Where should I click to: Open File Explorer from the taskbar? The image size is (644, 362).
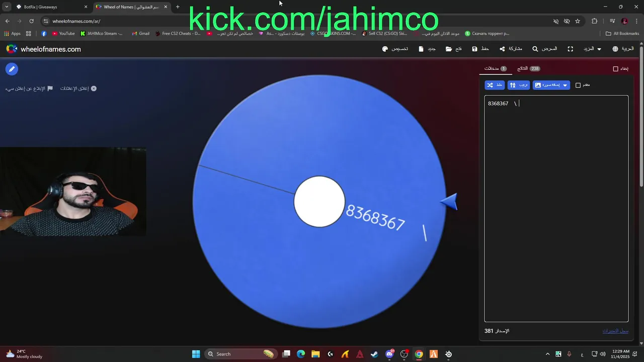315,354
